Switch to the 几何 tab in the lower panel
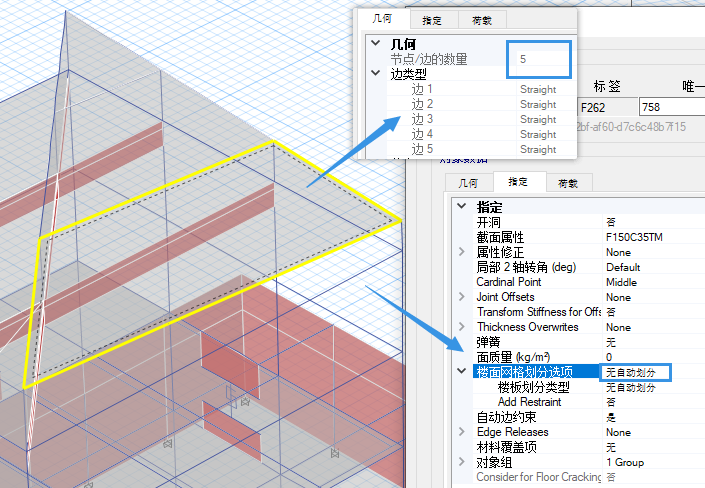Image resolution: width=705 pixels, height=488 pixels. tap(469, 183)
